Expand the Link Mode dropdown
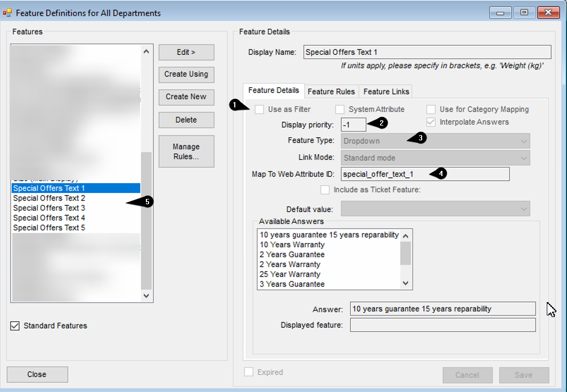This screenshot has height=392, width=567. 435,158
